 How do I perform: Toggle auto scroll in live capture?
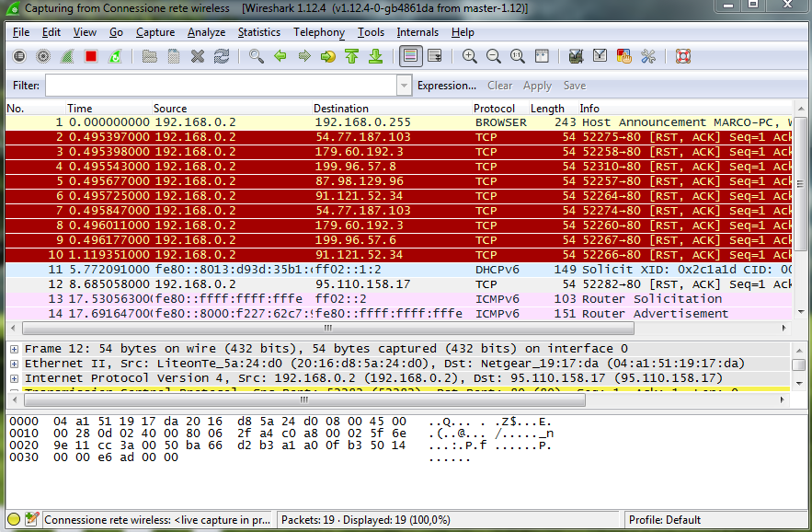pyautogui.click(x=434, y=56)
